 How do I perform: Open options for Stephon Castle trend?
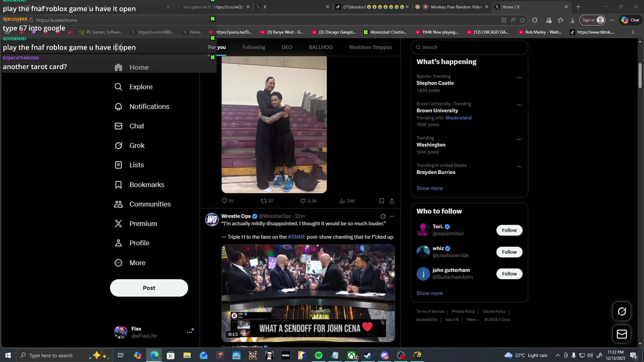pyautogui.click(x=519, y=77)
